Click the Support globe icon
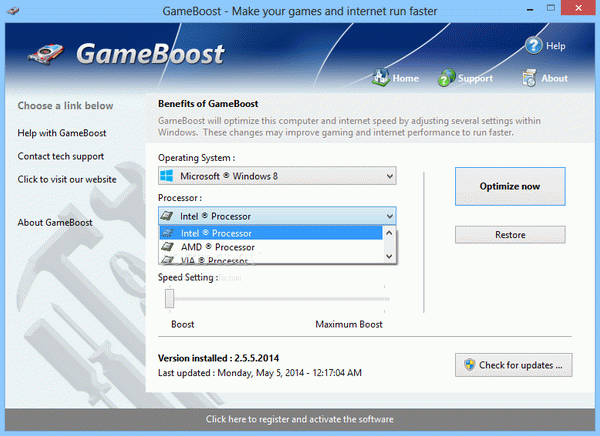 [x=446, y=78]
